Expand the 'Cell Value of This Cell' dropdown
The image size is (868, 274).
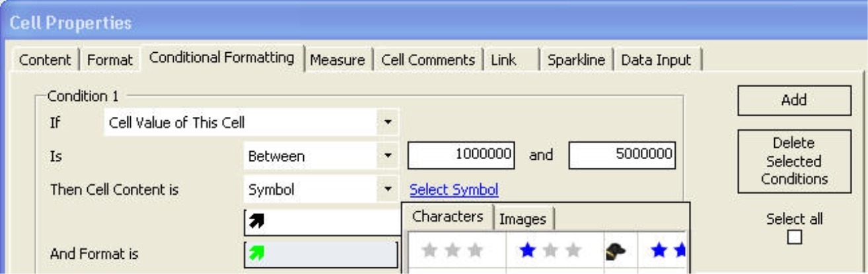[387, 122]
